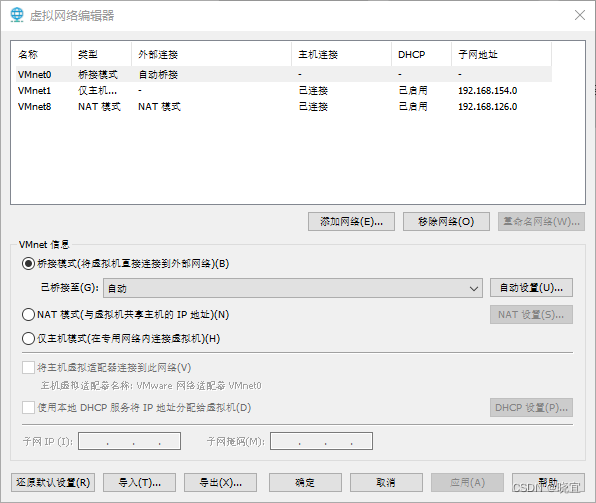596x503 pixels.
Task: Sort by DHCP column header
Action: pyautogui.click(x=422, y=54)
